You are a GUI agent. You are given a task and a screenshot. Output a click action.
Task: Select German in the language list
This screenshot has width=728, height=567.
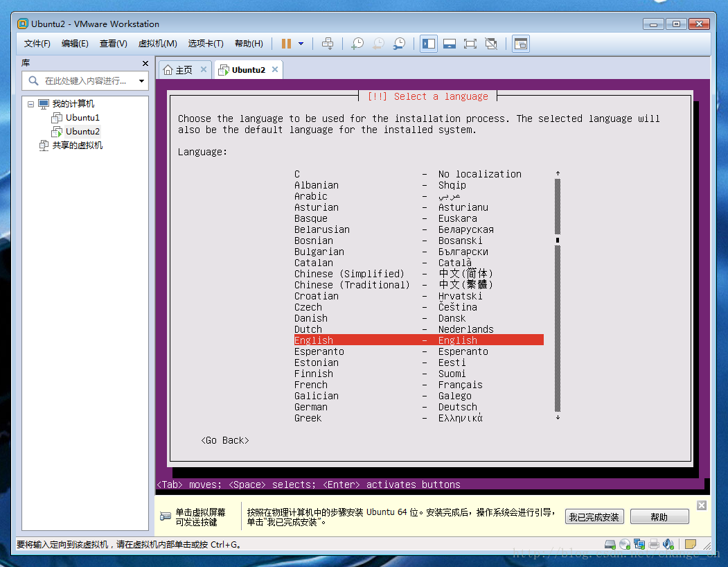419,407
